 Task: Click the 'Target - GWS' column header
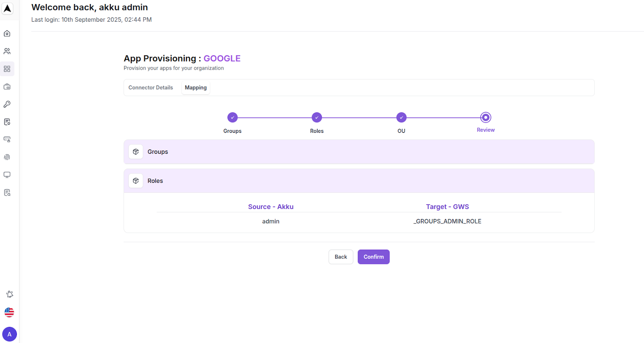pyautogui.click(x=448, y=207)
